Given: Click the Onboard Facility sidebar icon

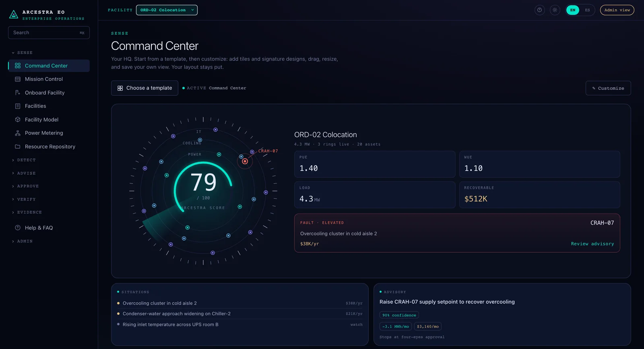Looking at the screenshot, I should (18, 92).
